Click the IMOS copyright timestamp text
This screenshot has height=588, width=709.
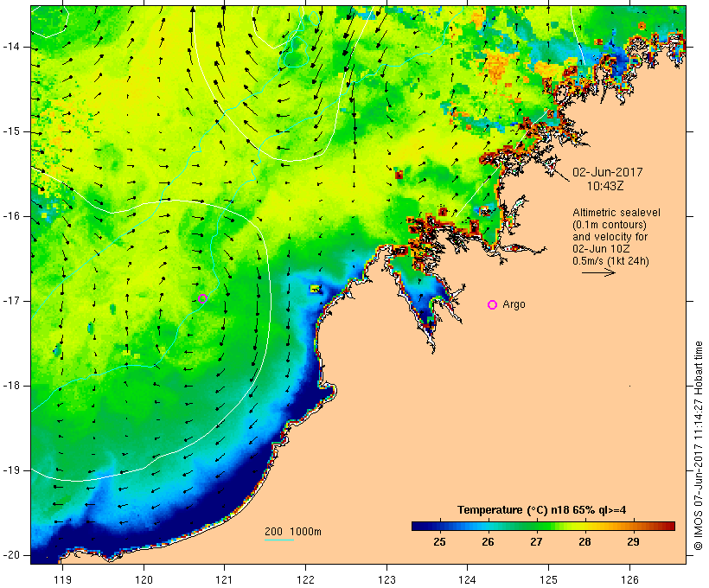tap(699, 446)
